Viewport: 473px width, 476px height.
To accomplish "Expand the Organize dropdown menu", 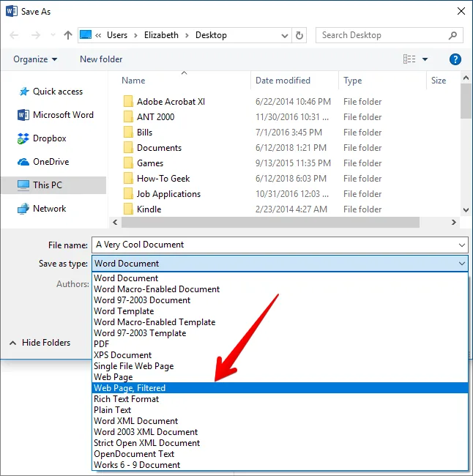I will 34,59.
